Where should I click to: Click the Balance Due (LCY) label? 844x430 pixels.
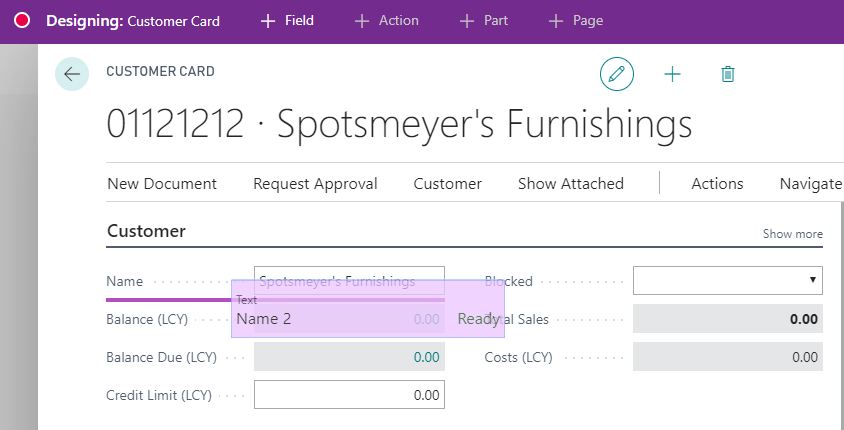[x=161, y=357]
